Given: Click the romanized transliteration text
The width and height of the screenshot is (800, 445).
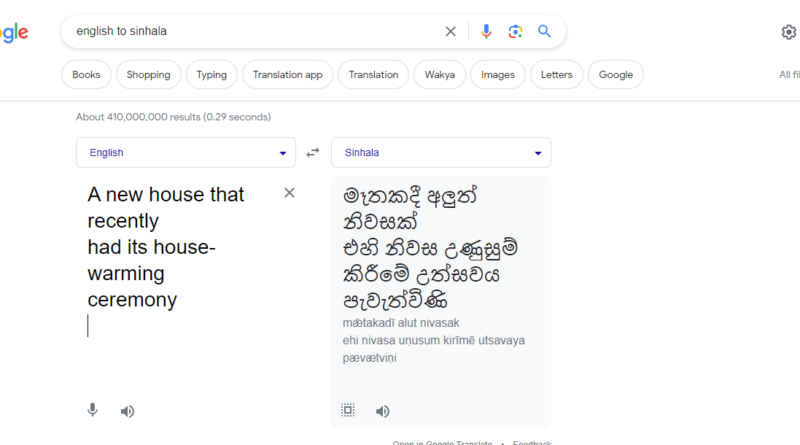Looking at the screenshot, I should point(433,340).
